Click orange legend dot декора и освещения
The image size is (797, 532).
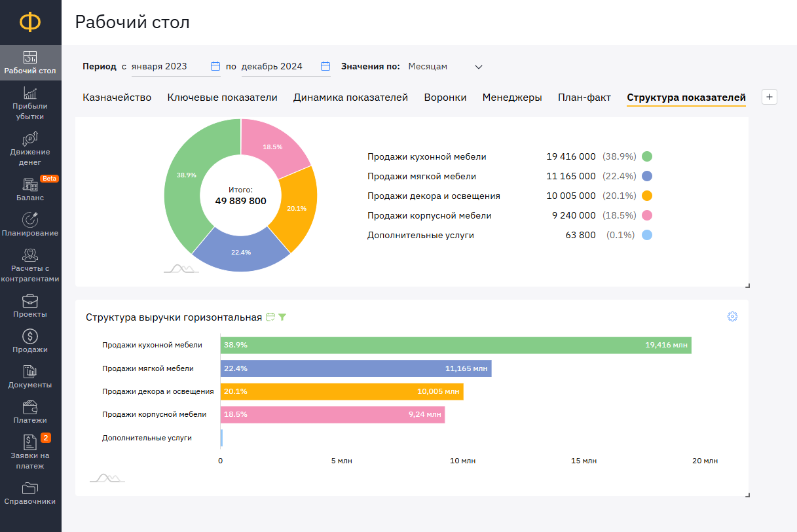tap(647, 196)
